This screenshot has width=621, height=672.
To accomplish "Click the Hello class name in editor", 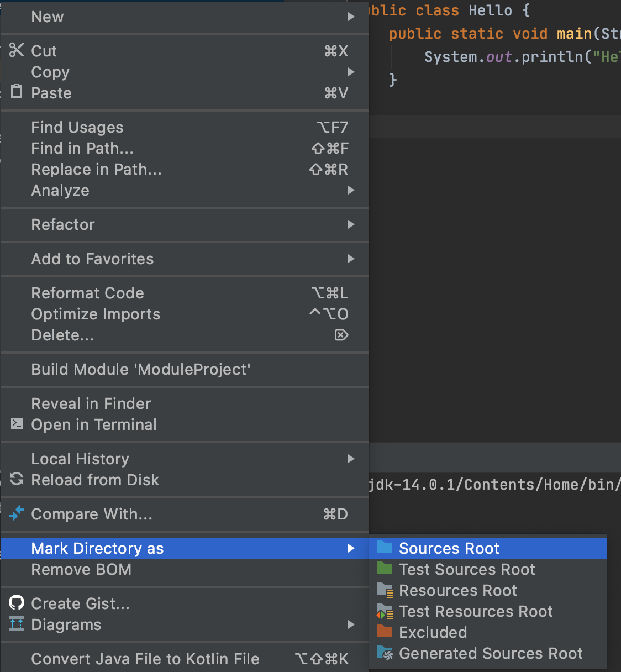I will click(490, 11).
